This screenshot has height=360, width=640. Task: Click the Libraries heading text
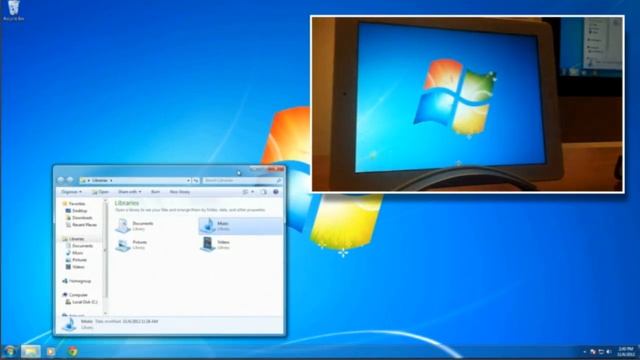127,203
